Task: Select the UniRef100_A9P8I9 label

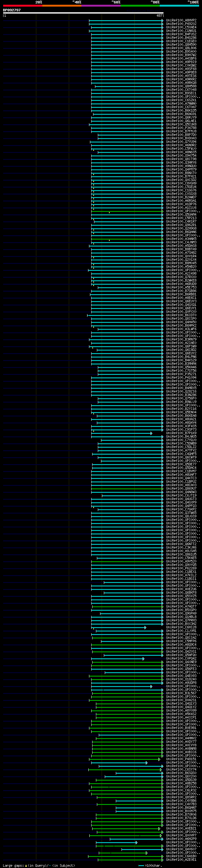Action: pos(181,62)
